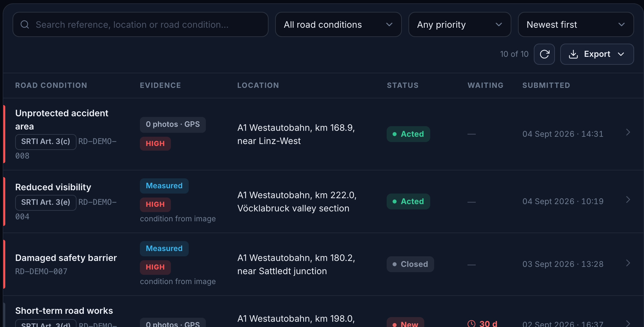The width and height of the screenshot is (644, 327).
Task: Click the Closed status badge
Action: 410,264
